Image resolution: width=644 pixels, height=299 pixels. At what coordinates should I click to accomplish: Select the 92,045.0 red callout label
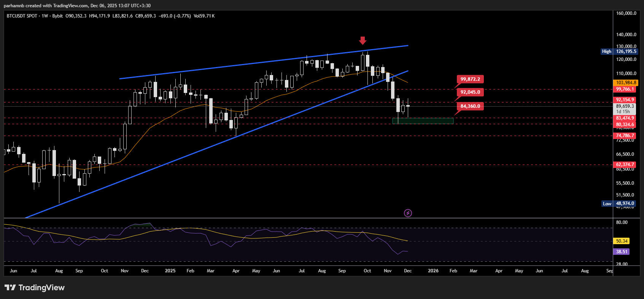point(470,92)
